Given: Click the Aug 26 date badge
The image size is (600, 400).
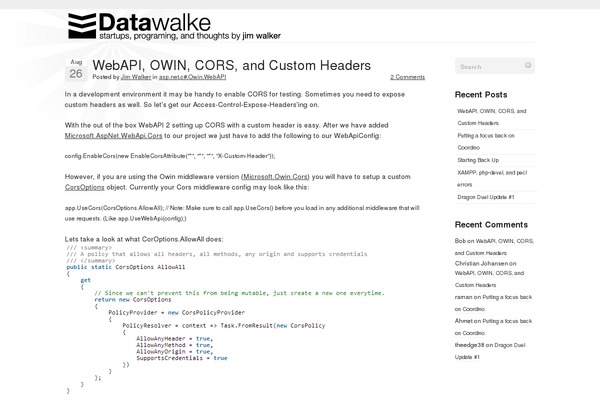Looking at the screenshot, I should 76,69.
